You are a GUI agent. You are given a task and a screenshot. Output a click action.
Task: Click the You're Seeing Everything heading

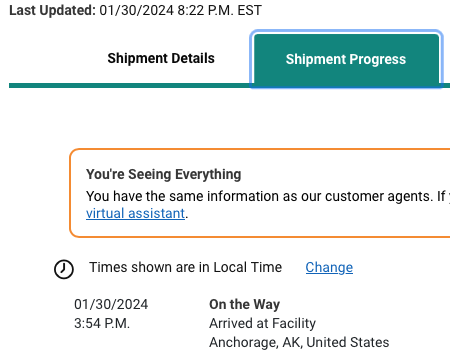163,174
